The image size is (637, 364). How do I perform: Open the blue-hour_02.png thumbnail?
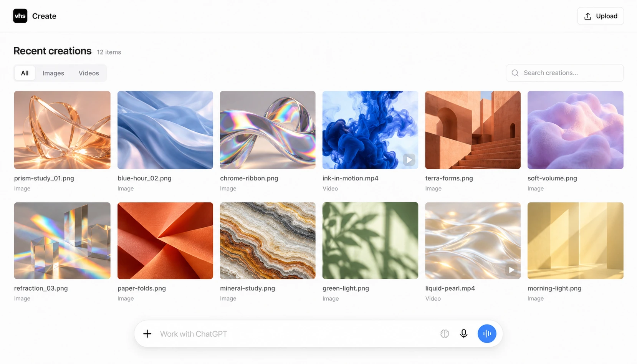click(165, 130)
